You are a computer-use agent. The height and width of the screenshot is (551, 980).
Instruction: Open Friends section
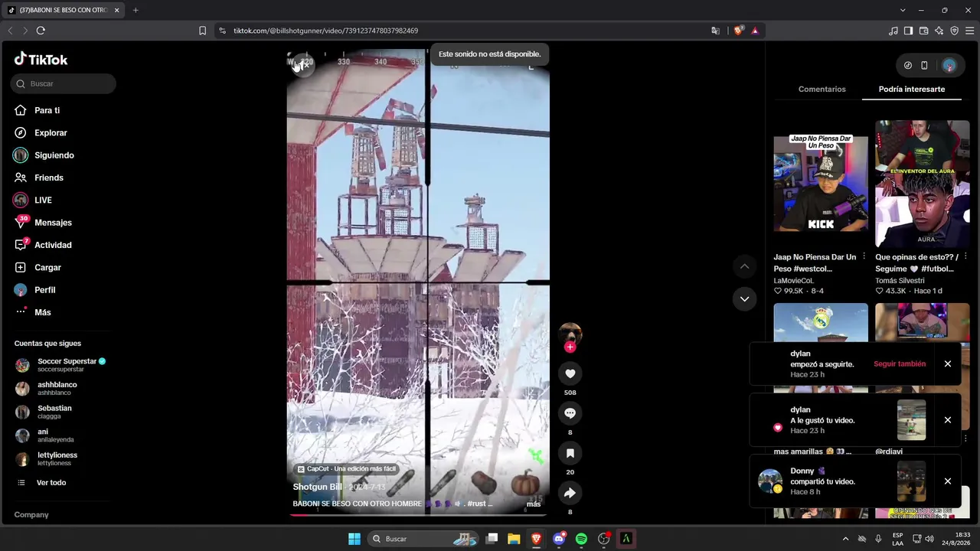[38, 178]
